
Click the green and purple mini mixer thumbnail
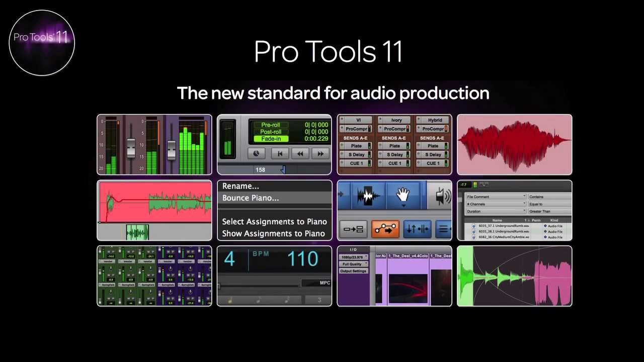click(154, 276)
